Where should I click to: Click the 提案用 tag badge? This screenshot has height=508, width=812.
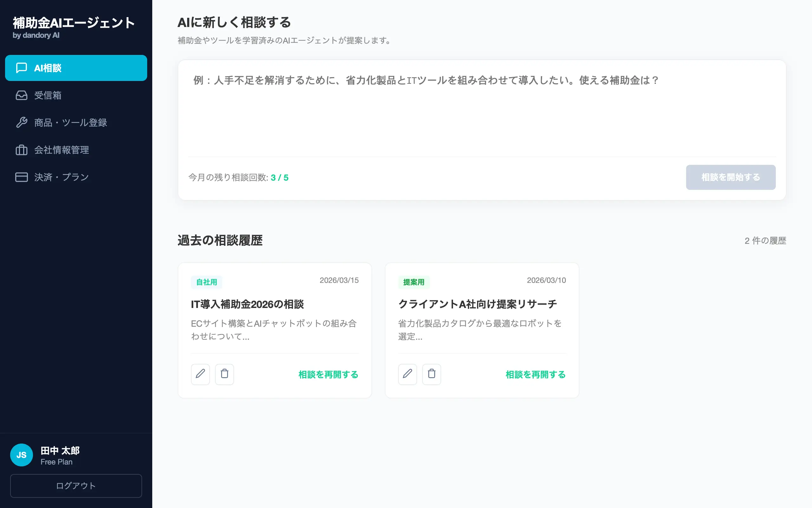coord(414,282)
